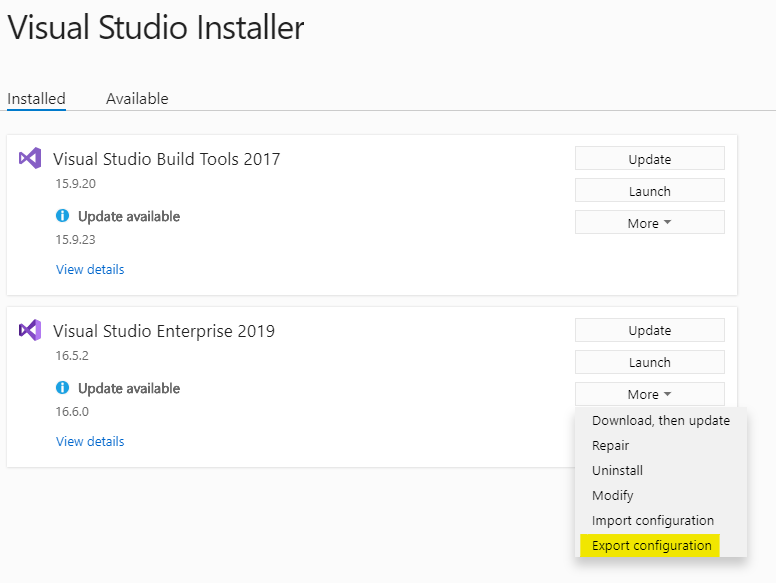Click the Visual Studio Build Tools 2017 title
Viewport: 776px width, 583px height.
coord(167,159)
